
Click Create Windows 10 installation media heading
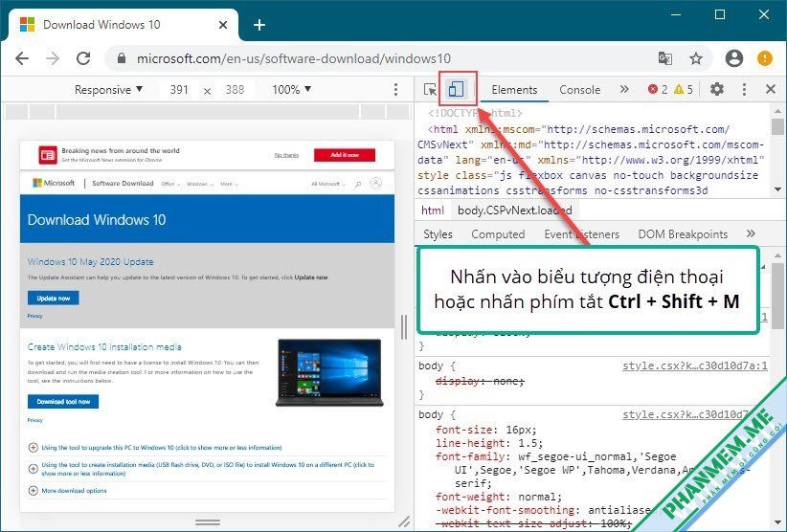pyautogui.click(x=104, y=347)
